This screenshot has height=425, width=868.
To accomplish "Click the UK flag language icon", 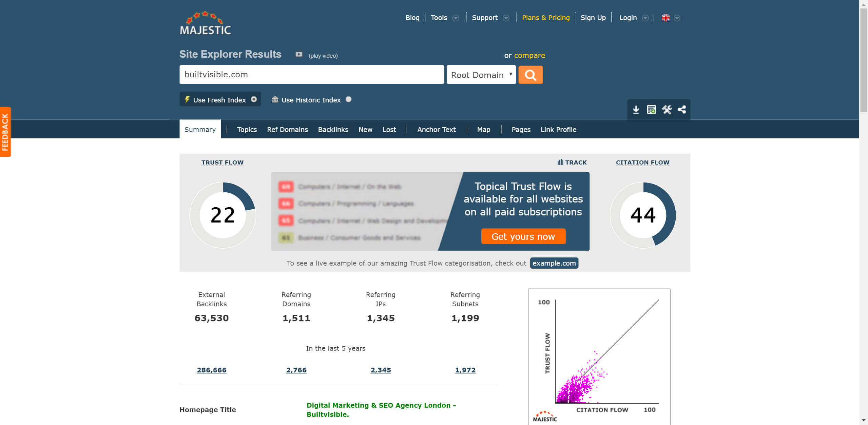I will coord(666,18).
